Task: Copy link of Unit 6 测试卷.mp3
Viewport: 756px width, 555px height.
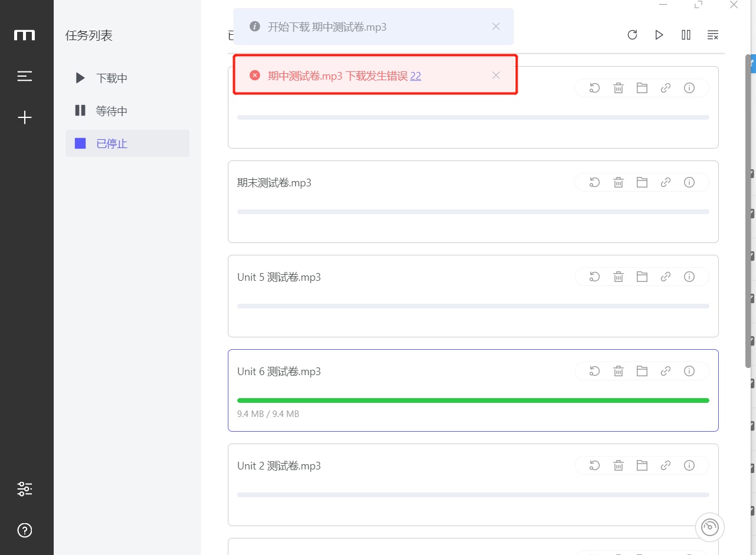Action: point(666,371)
